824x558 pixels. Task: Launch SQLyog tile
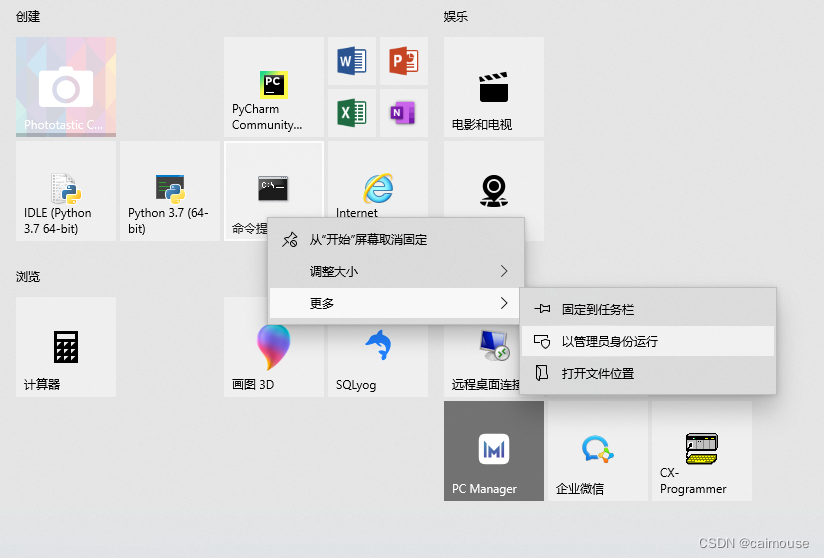click(x=378, y=360)
